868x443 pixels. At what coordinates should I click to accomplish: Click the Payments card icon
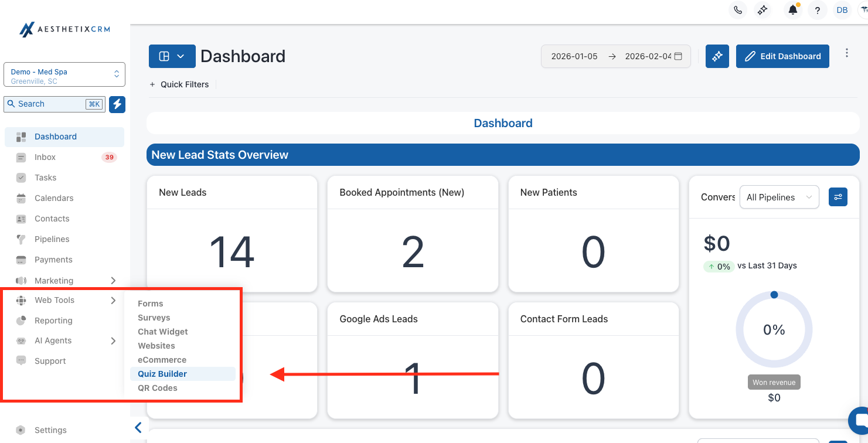21,260
